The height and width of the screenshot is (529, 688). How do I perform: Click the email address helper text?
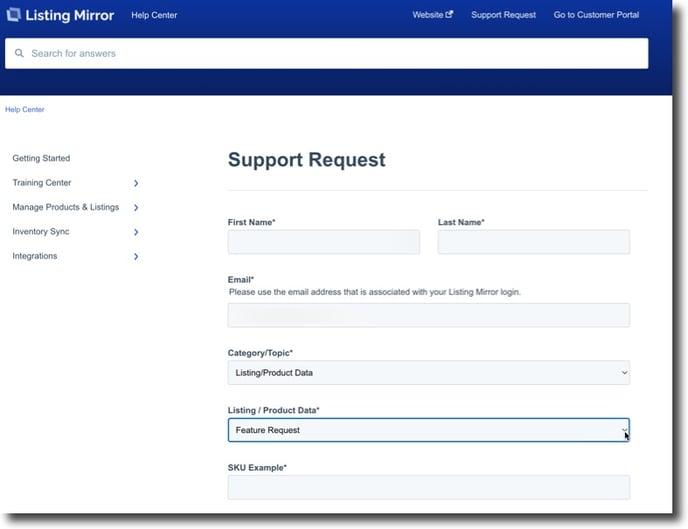[375, 292]
